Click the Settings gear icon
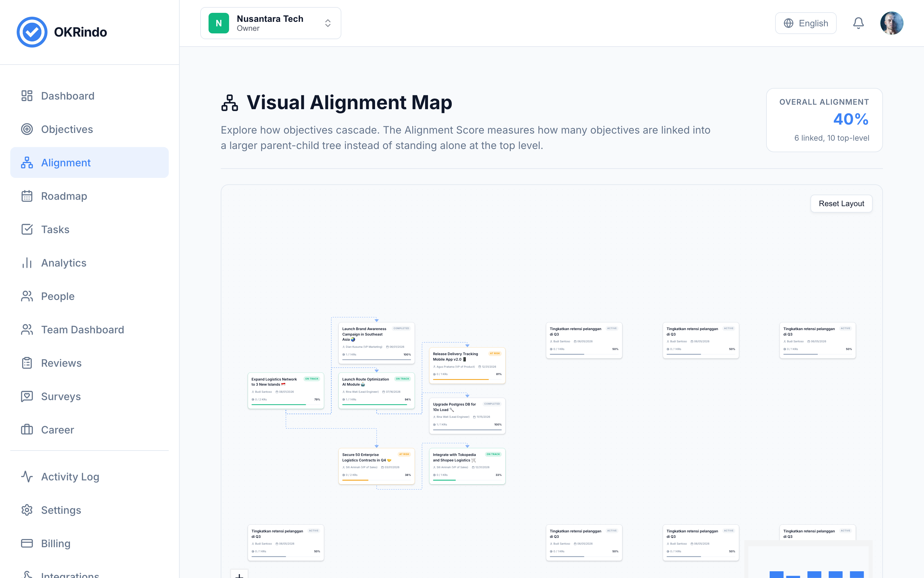This screenshot has height=578, width=924. coord(27,510)
